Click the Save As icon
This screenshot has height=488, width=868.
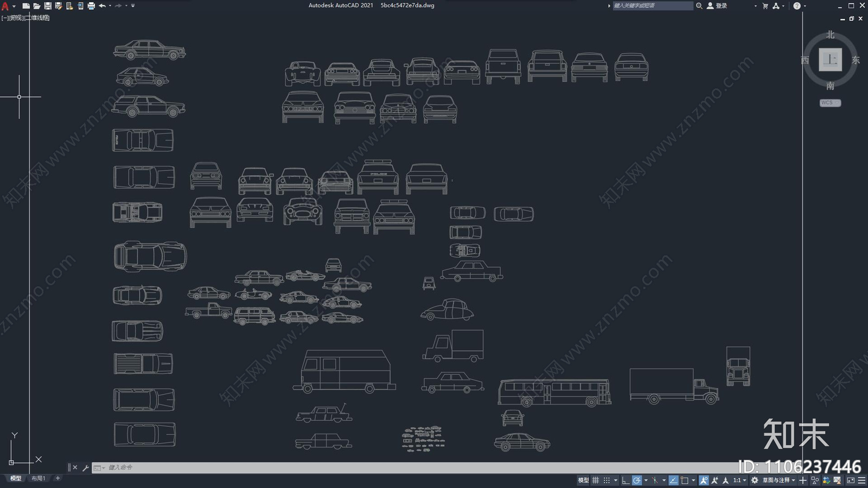[x=58, y=6]
